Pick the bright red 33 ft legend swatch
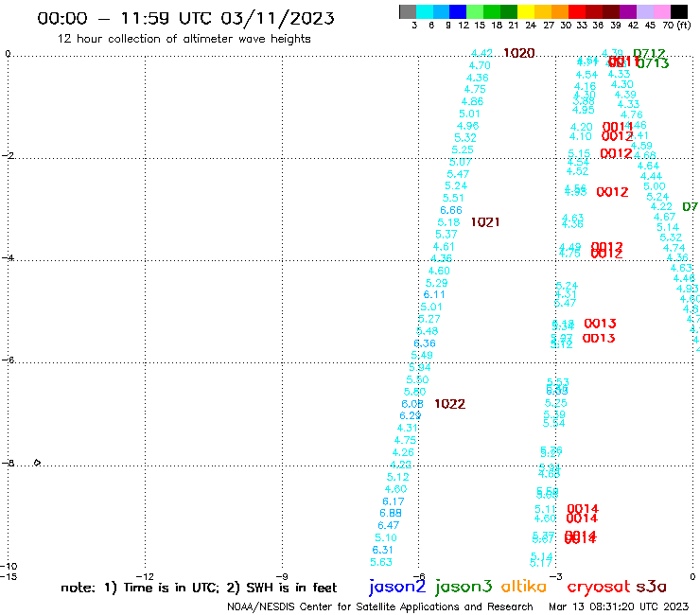This screenshot has width=700, height=615. tap(577, 12)
